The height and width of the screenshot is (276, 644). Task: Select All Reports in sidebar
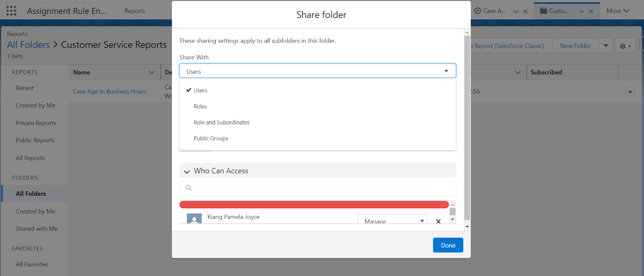(x=30, y=158)
